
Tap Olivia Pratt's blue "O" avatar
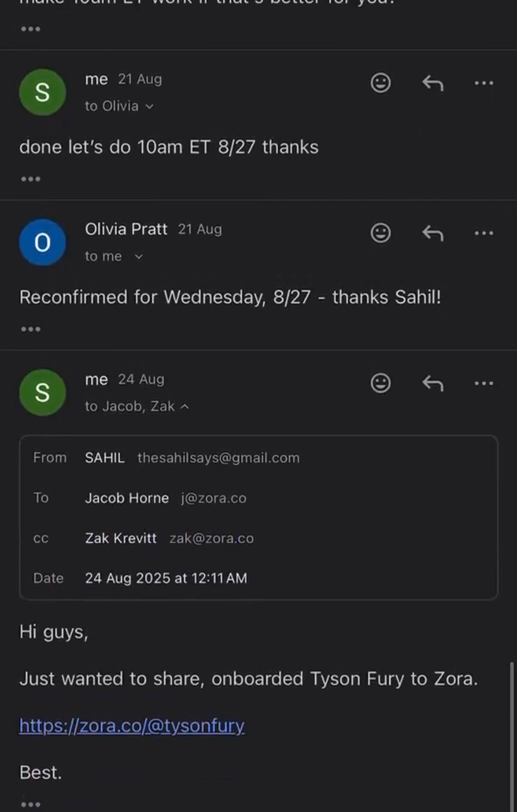click(x=42, y=242)
